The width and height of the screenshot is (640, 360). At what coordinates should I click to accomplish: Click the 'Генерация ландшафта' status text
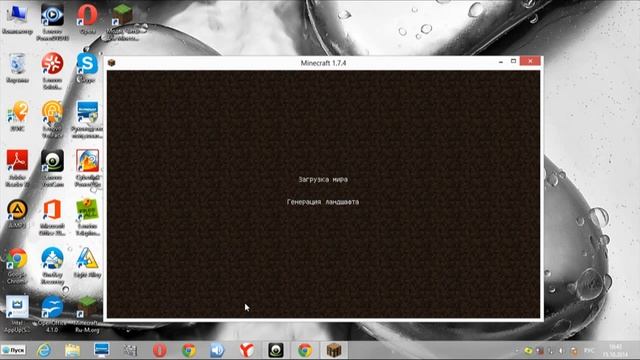tap(323, 202)
